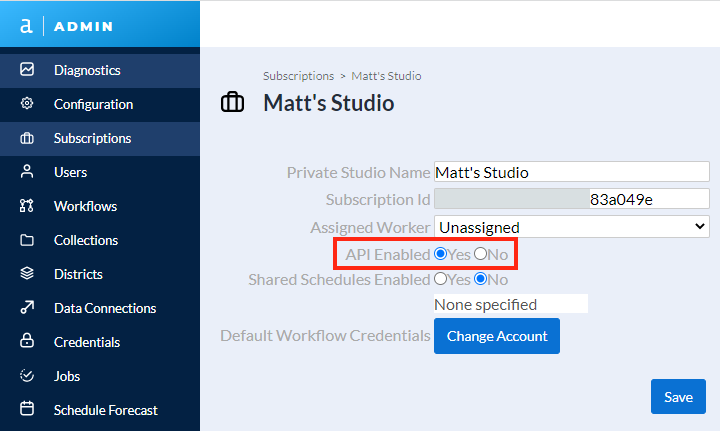Screen dimensions: 720x431
Task: Click the Subscriptions breadcrumb link
Action: (x=298, y=76)
